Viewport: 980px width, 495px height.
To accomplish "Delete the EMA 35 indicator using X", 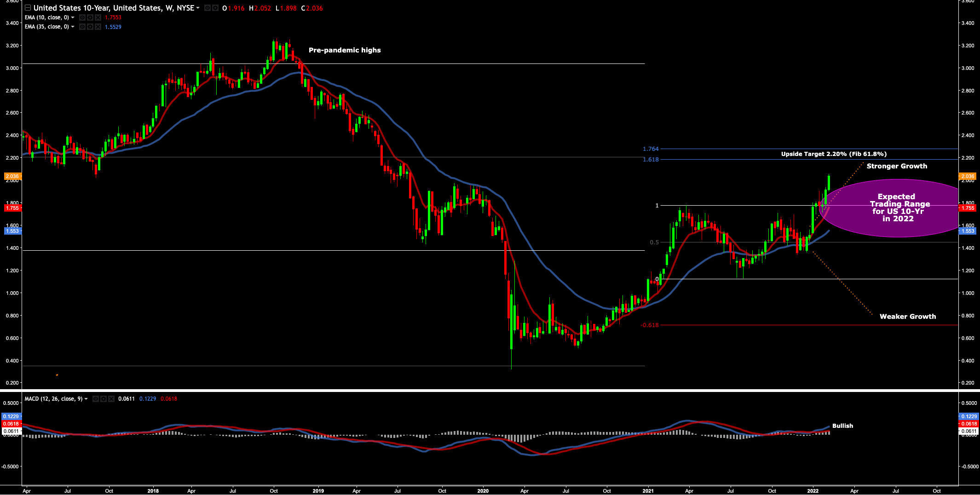I will [x=98, y=27].
